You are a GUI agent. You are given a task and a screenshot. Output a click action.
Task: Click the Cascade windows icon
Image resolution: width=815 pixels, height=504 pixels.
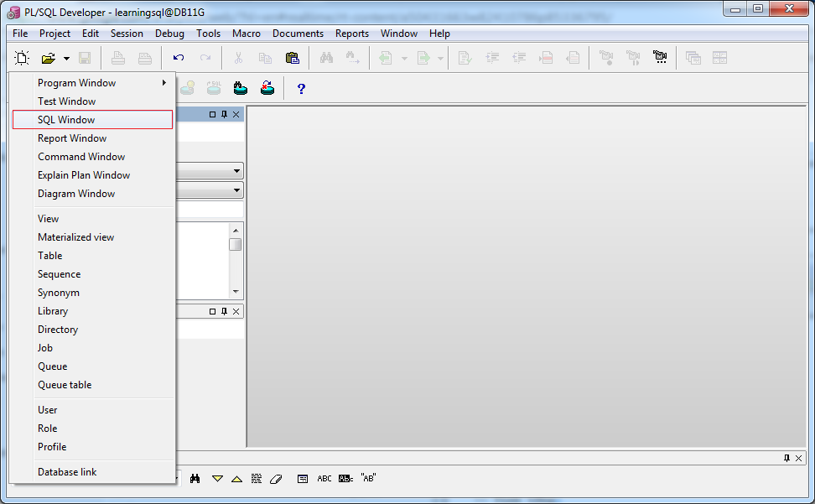point(693,58)
